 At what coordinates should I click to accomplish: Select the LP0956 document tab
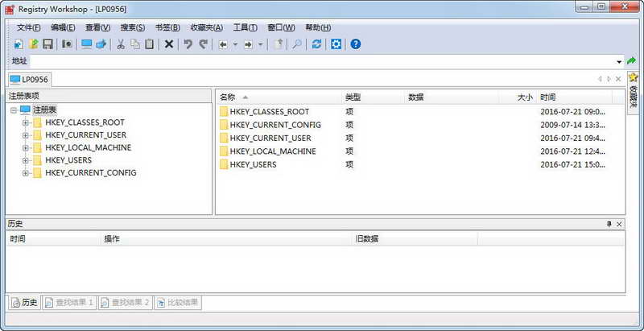click(29, 79)
